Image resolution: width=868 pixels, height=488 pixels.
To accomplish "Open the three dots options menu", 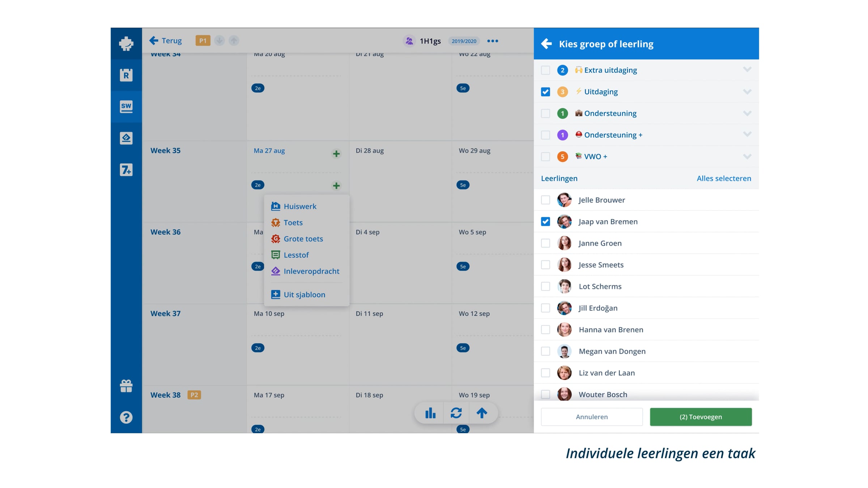I will [x=493, y=41].
